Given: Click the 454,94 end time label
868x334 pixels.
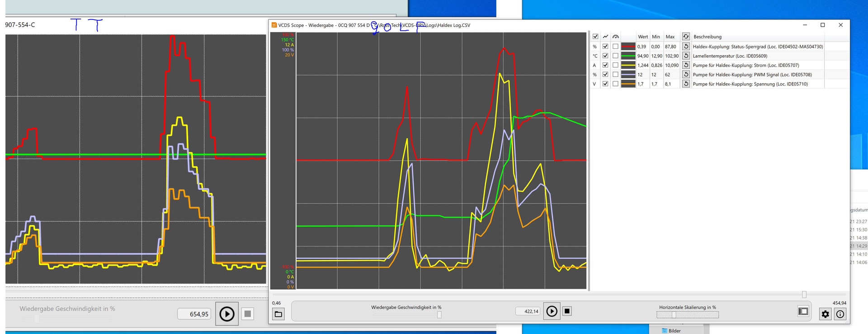Looking at the screenshot, I should [839, 303].
